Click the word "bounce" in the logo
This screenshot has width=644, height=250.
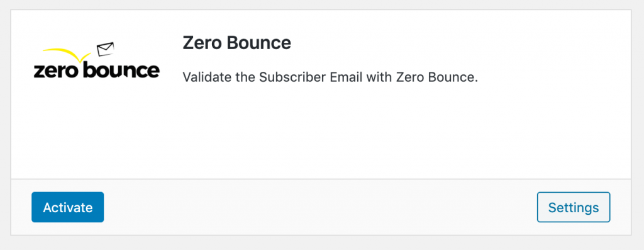click(121, 70)
